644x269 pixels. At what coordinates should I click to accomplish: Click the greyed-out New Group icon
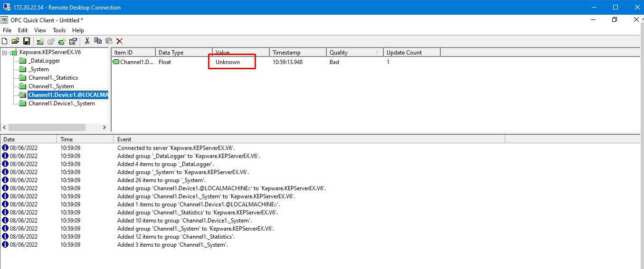click(51, 41)
